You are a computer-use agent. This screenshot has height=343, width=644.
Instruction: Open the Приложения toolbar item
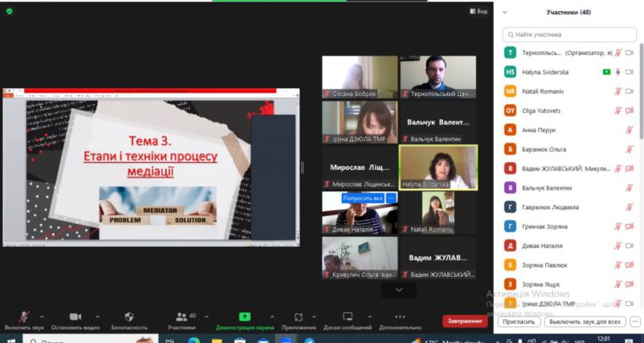(x=299, y=321)
